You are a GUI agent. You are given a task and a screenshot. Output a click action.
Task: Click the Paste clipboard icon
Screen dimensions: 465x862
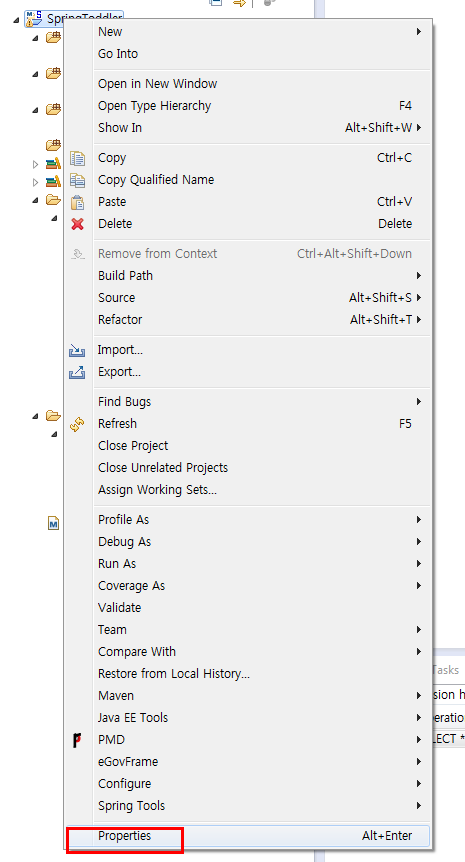(78, 202)
